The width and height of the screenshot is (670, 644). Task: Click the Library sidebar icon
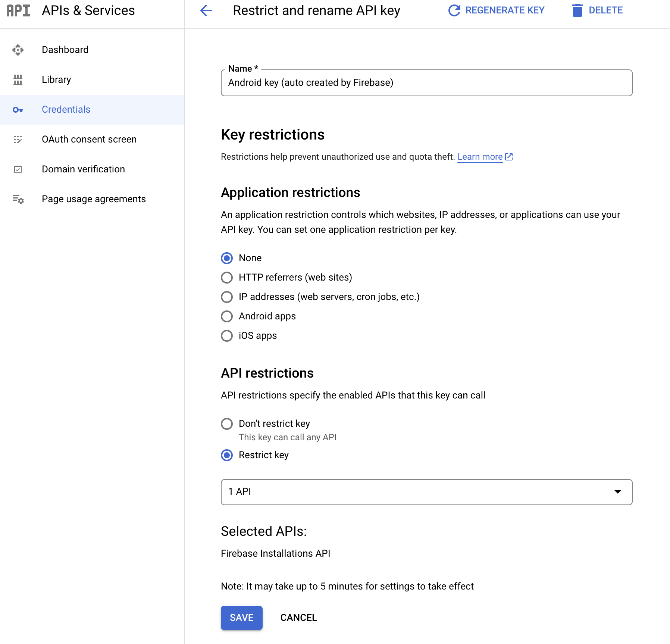point(18,79)
